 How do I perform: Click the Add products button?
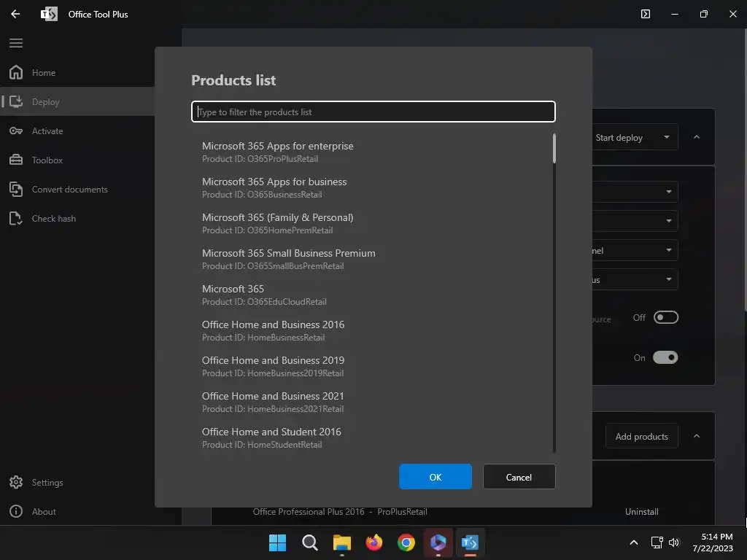point(641,436)
